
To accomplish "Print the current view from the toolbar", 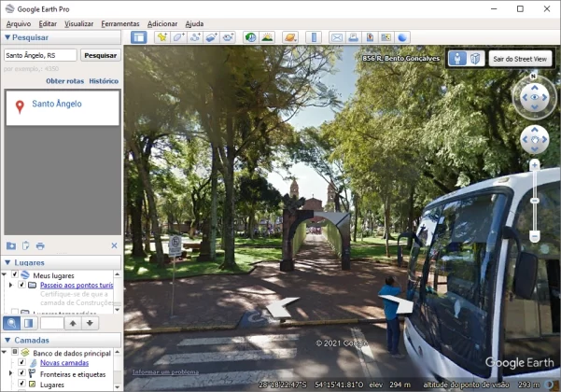I will click(354, 37).
